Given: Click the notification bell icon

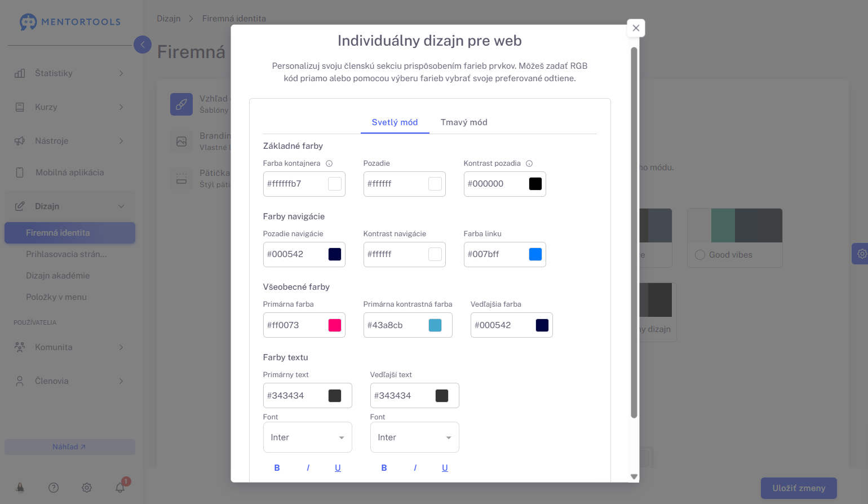Looking at the screenshot, I should 120,488.
